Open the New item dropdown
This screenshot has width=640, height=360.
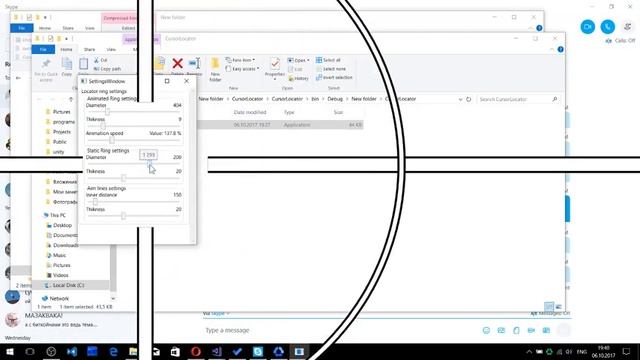(240, 60)
